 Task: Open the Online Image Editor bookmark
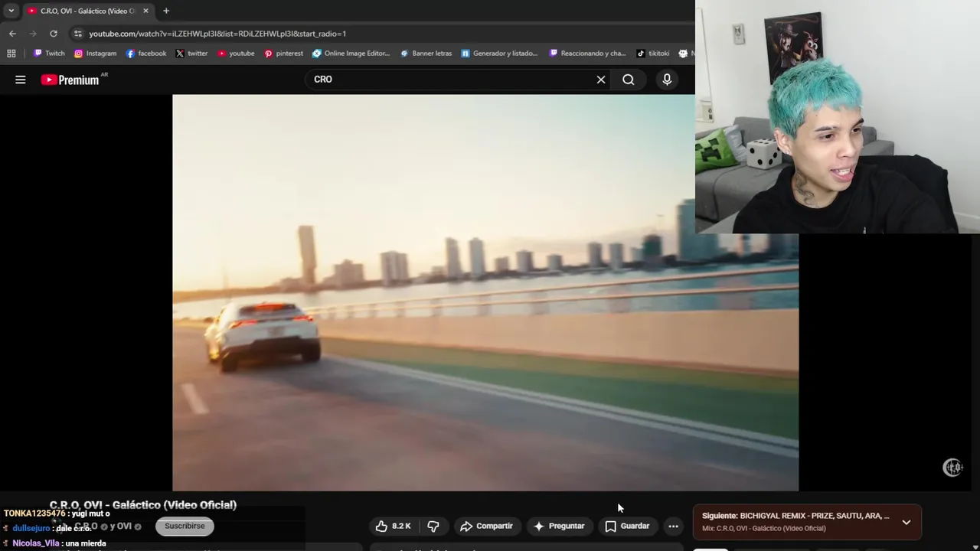point(351,54)
